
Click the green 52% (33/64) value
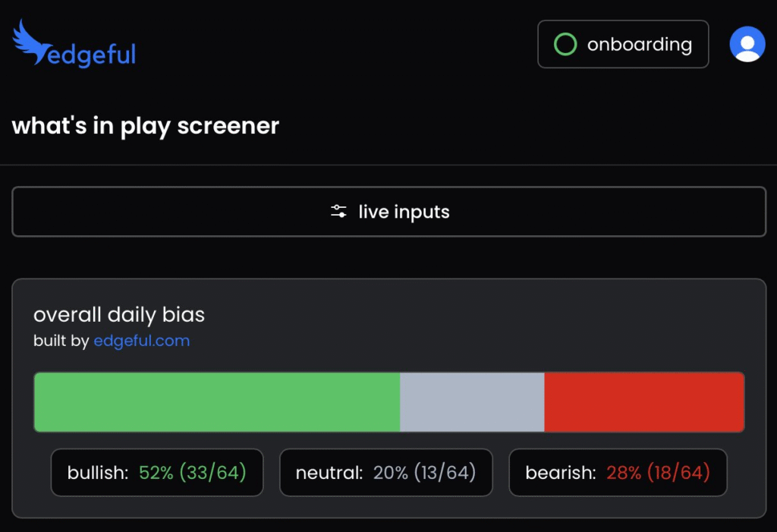(193, 473)
